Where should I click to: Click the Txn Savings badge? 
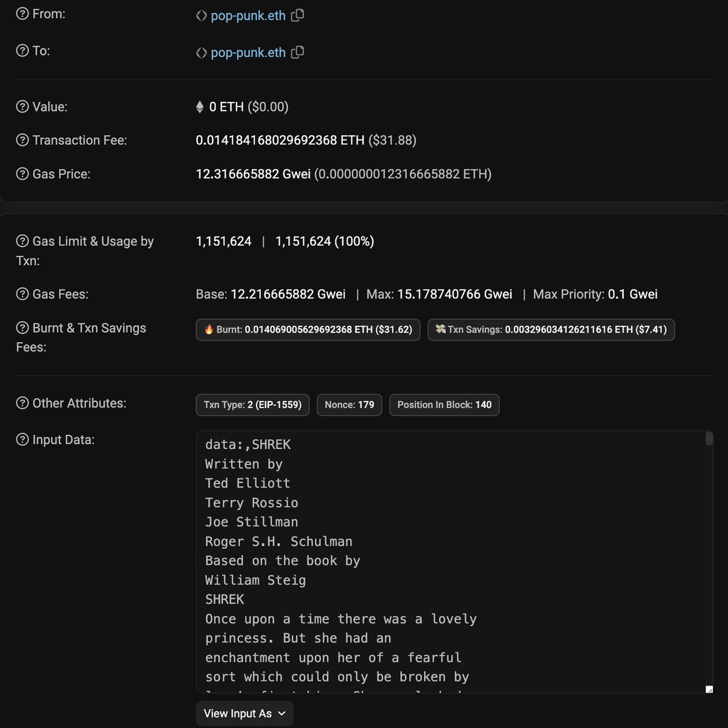click(551, 329)
